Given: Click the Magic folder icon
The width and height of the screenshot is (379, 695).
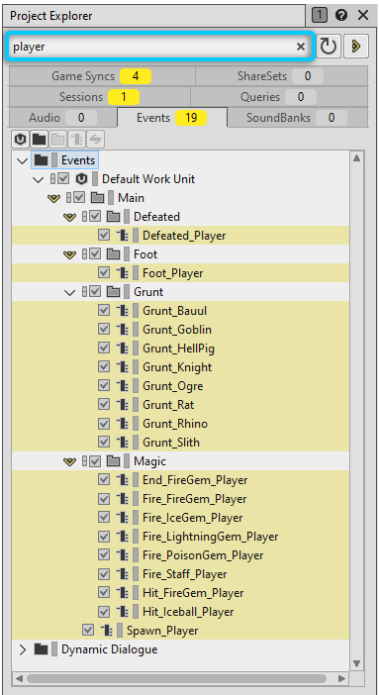Looking at the screenshot, I should click(113, 461).
